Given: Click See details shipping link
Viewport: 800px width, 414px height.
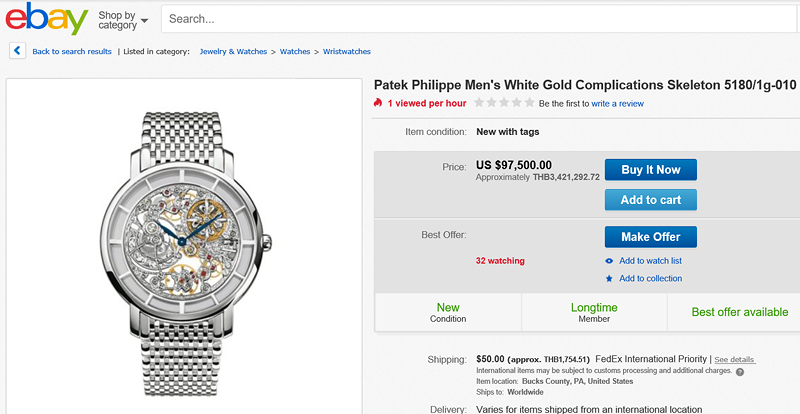Looking at the screenshot, I should point(734,359).
